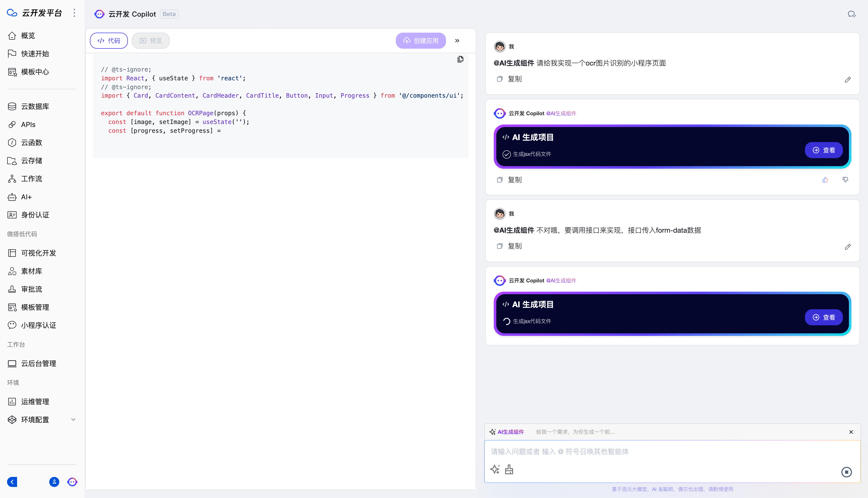Expand the 环境配置 menu
Viewport: 868px width, 498px height.
73,420
